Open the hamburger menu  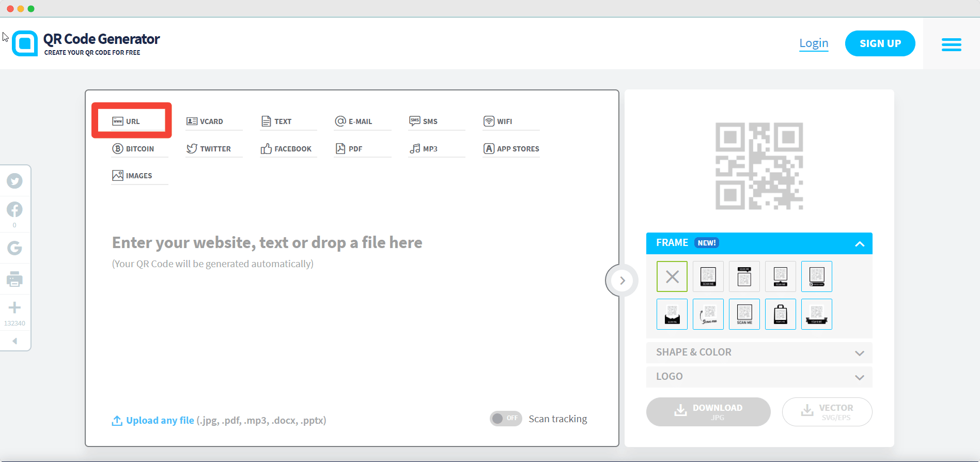click(x=951, y=44)
